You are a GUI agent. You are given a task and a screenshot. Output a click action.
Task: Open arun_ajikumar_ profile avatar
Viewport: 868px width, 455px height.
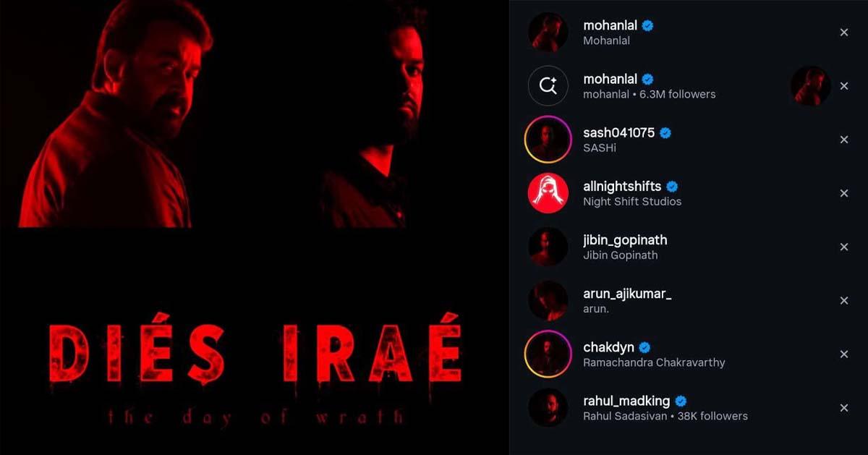548,300
